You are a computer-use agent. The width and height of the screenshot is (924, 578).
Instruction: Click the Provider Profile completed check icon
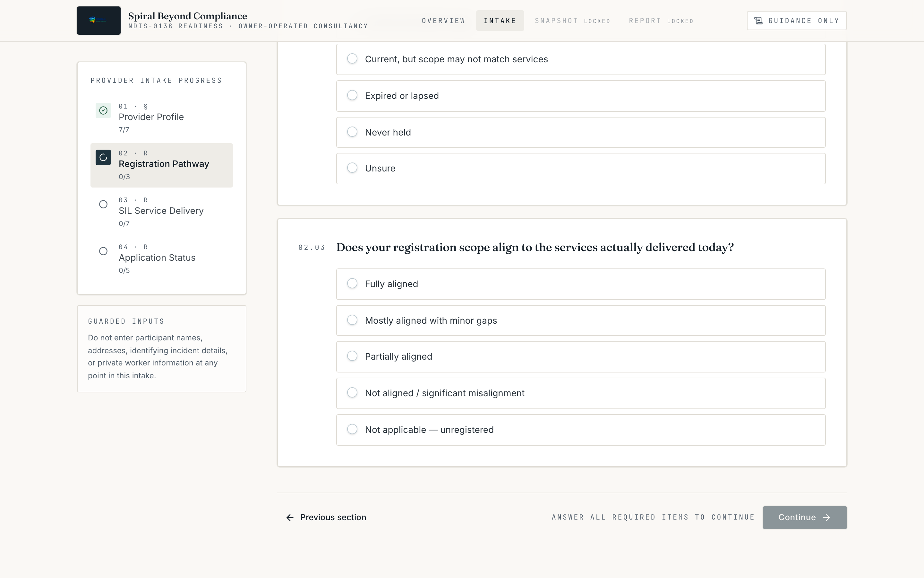pyautogui.click(x=103, y=110)
